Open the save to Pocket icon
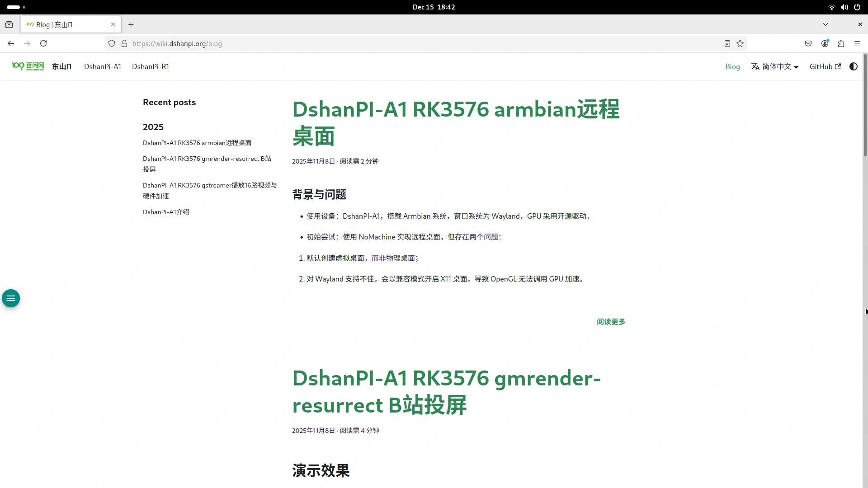868x488 pixels. (x=808, y=43)
